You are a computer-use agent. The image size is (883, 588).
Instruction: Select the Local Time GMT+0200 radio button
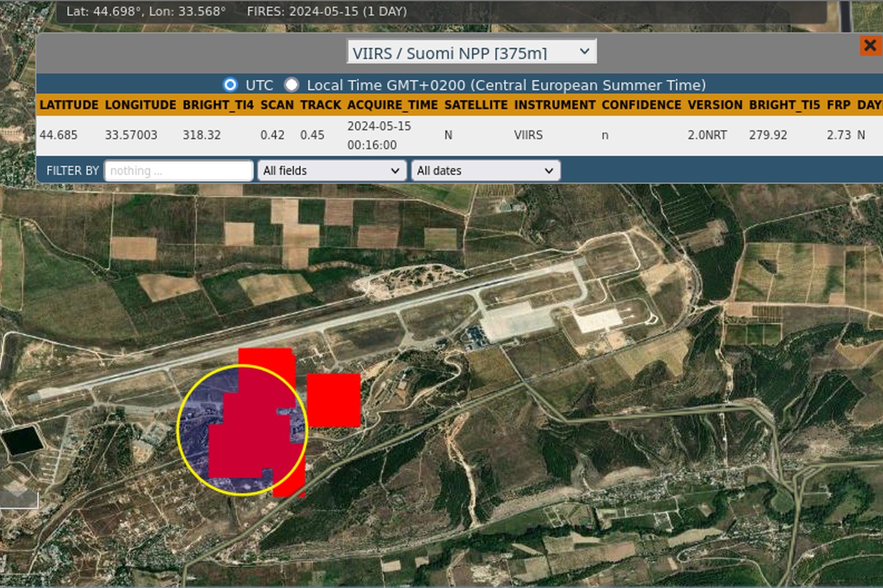[x=291, y=84]
